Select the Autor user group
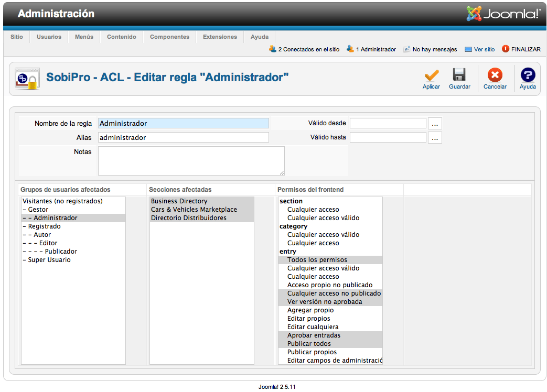This screenshot has width=547, height=392. (x=73, y=234)
